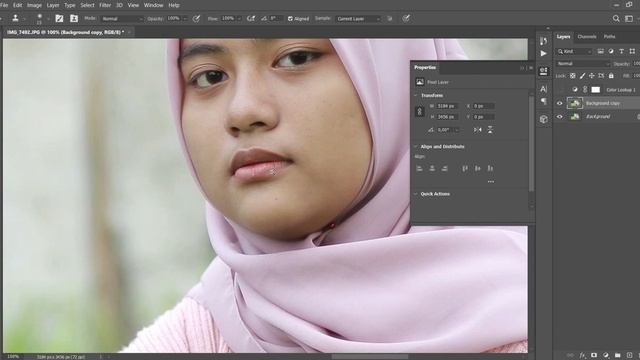Filter for type layers icon

pyautogui.click(x=621, y=51)
